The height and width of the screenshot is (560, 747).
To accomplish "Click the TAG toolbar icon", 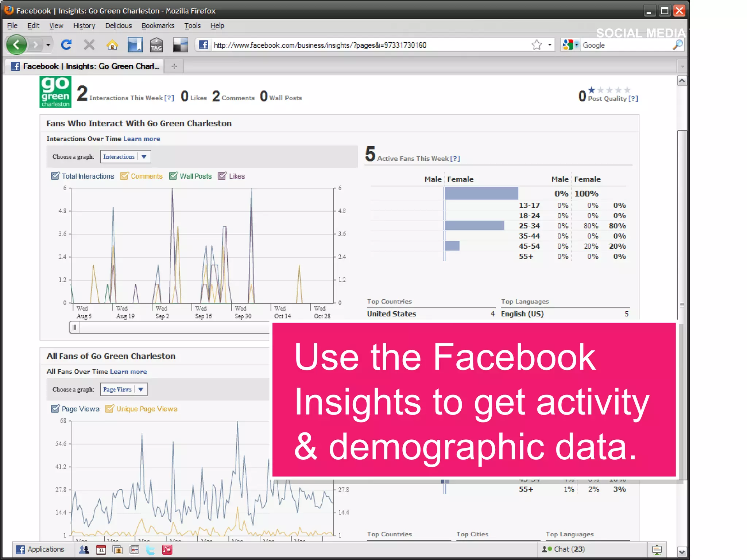I will click(156, 45).
